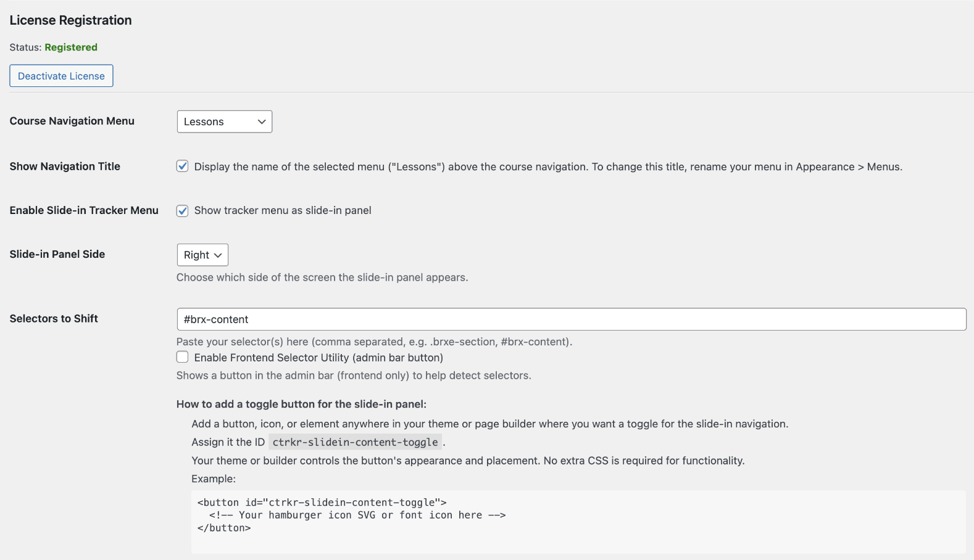
Task: Click the 'Show tracker menu as slide-in panel' label
Action: tap(283, 210)
